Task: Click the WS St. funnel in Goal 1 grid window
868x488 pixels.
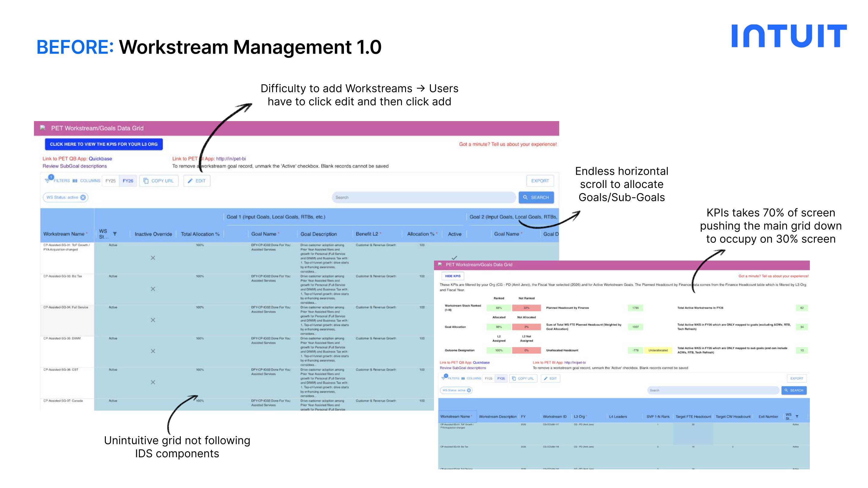Action: 115,234
